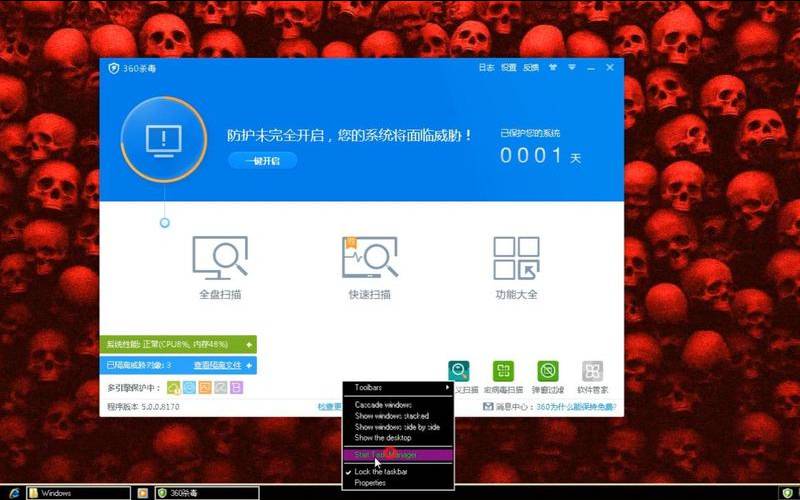Open the teal magnifier custom scan icon
This screenshot has width=800, height=500.
(x=459, y=371)
